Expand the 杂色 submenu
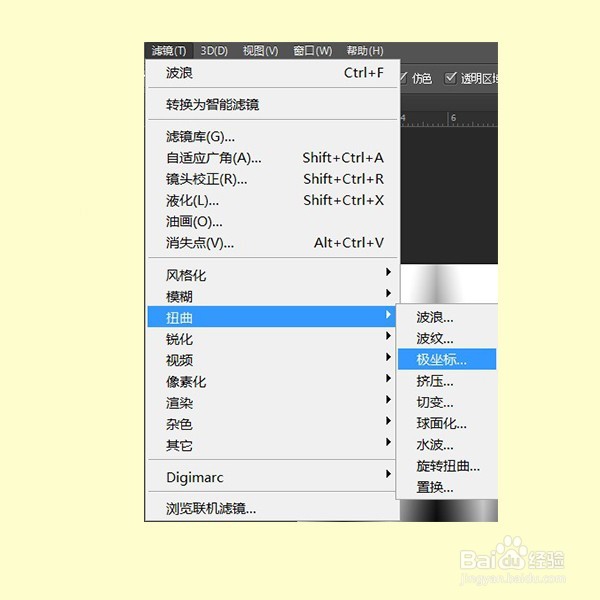 [272, 424]
